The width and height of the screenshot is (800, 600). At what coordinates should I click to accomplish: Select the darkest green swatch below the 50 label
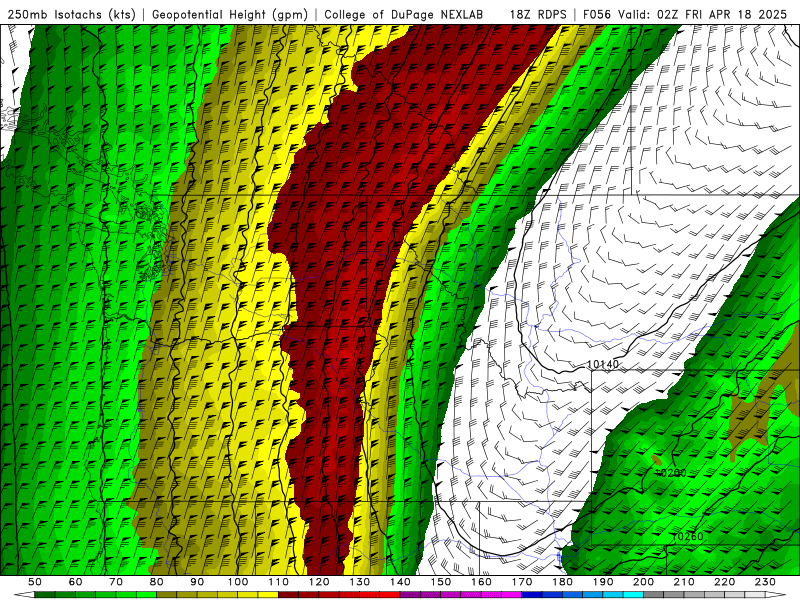pos(44,595)
